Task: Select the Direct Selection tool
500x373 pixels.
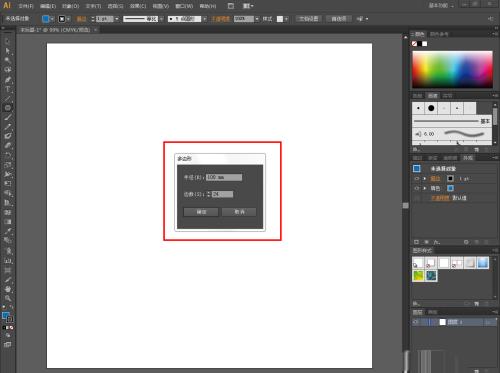Action: (8, 51)
